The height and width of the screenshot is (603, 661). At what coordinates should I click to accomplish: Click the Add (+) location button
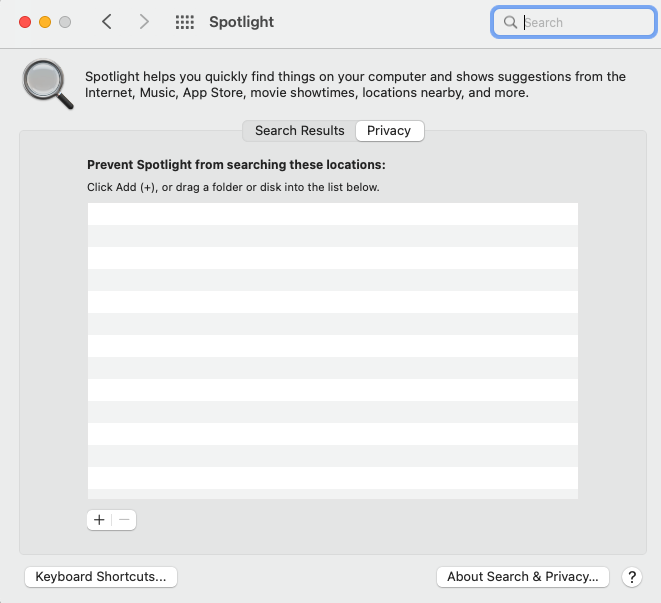[x=99, y=520]
